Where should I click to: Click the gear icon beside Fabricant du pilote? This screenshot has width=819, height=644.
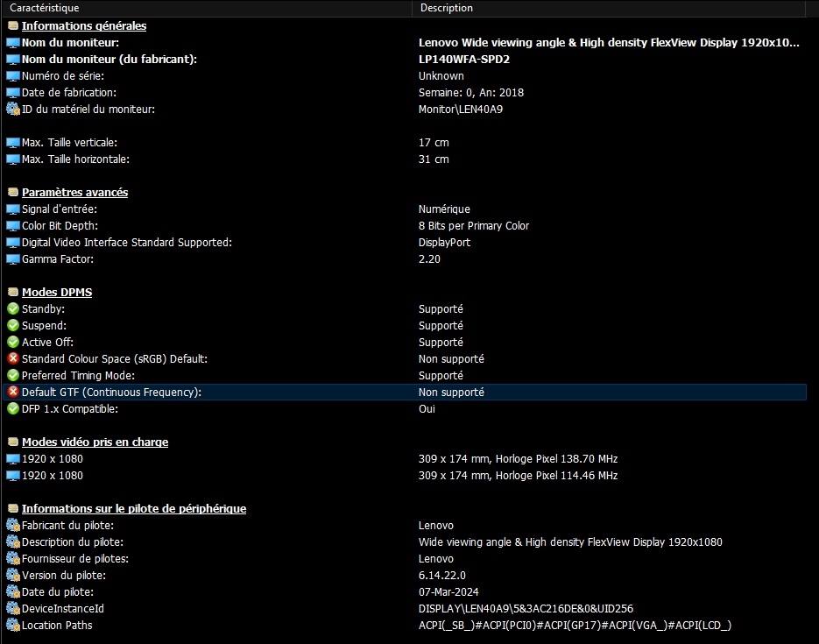click(x=13, y=525)
